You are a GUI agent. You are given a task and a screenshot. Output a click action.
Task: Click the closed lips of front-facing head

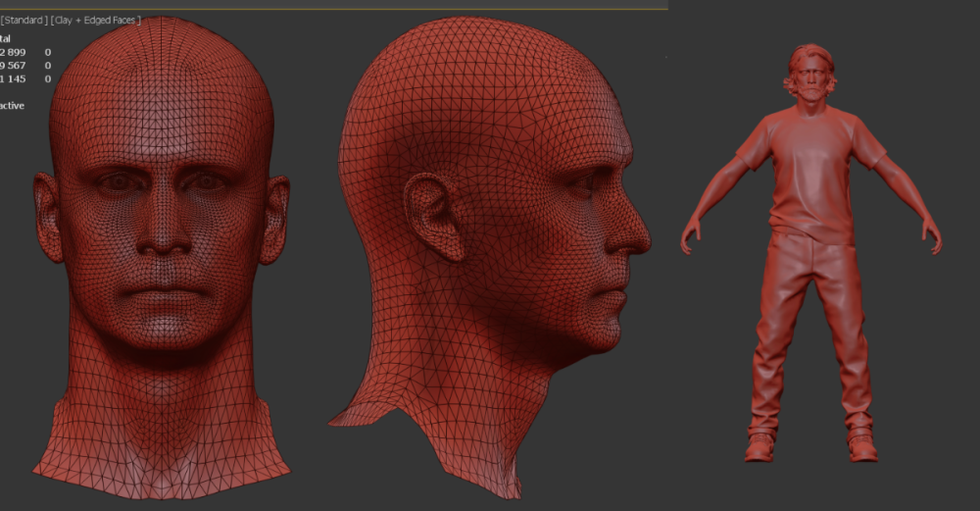click(x=163, y=293)
